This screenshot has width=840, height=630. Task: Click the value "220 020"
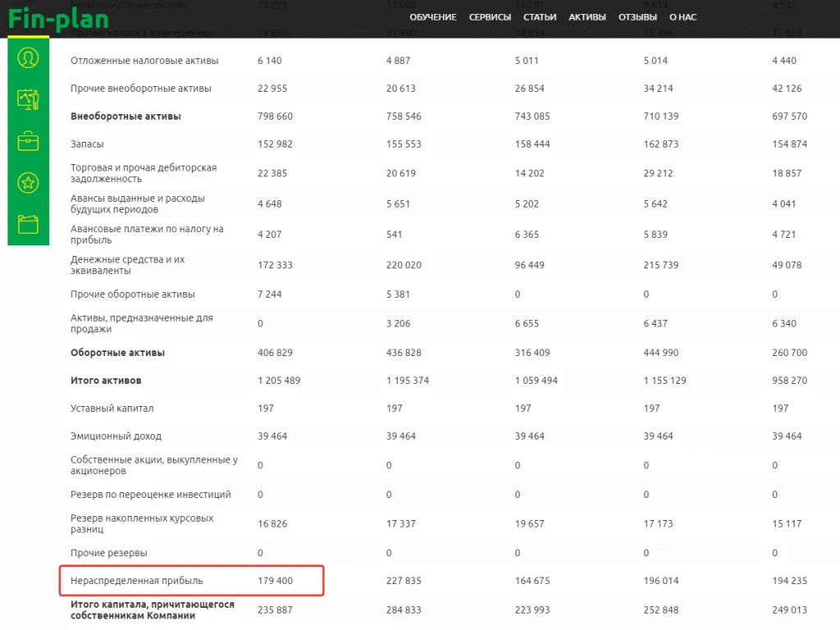pos(404,265)
